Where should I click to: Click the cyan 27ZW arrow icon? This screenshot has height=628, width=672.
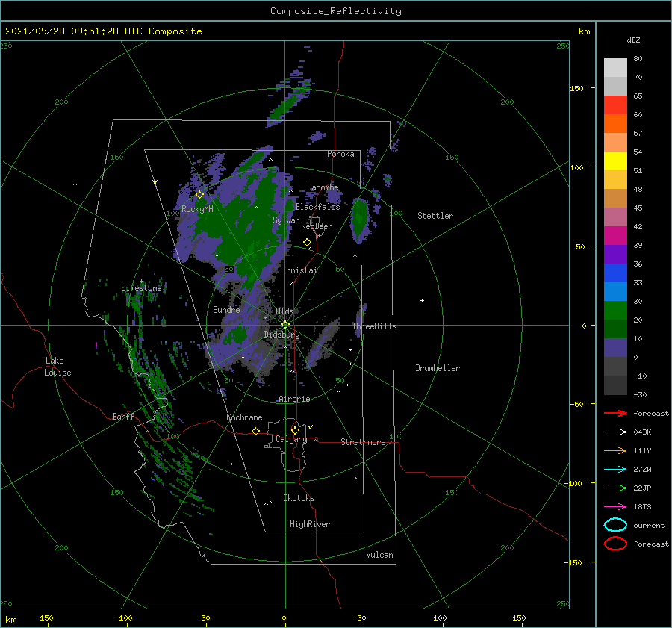click(615, 470)
